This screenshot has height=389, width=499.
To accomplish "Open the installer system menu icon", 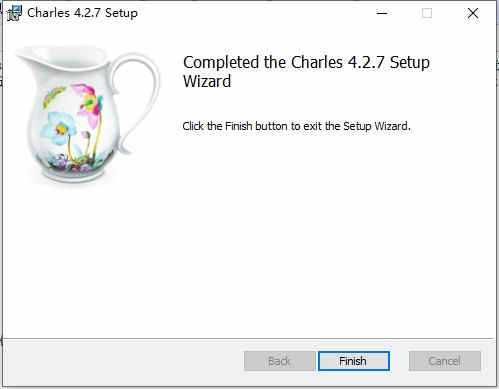I will 14,13.
